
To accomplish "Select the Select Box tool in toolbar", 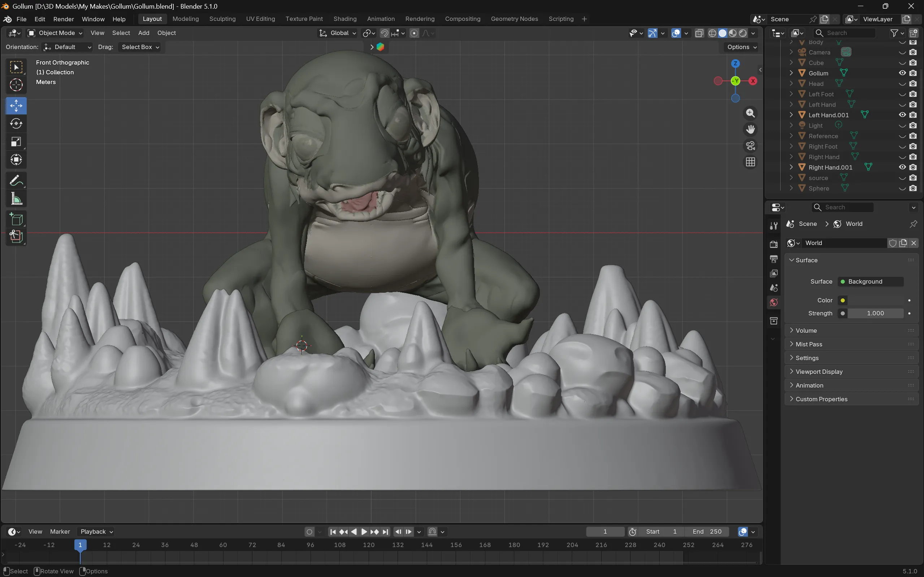I will pyautogui.click(x=16, y=67).
